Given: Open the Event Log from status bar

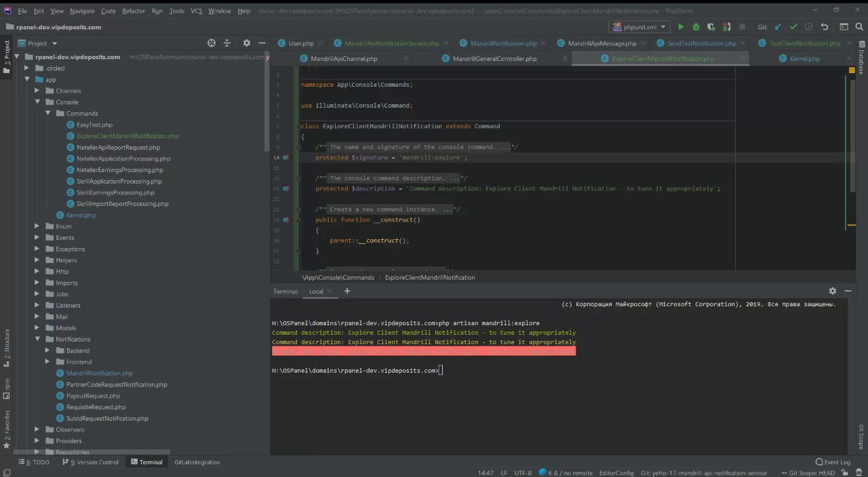Looking at the screenshot, I should (x=833, y=462).
